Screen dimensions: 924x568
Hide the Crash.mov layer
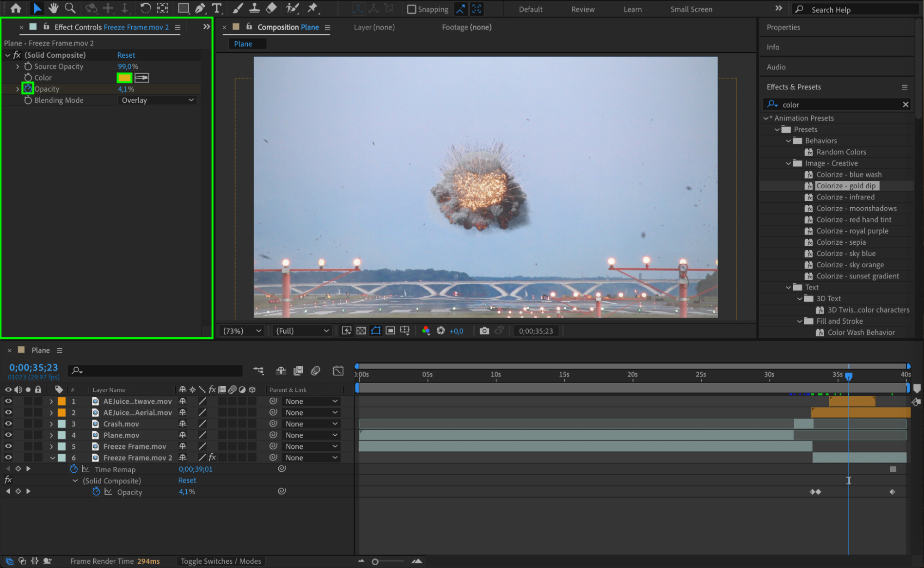coord(8,424)
